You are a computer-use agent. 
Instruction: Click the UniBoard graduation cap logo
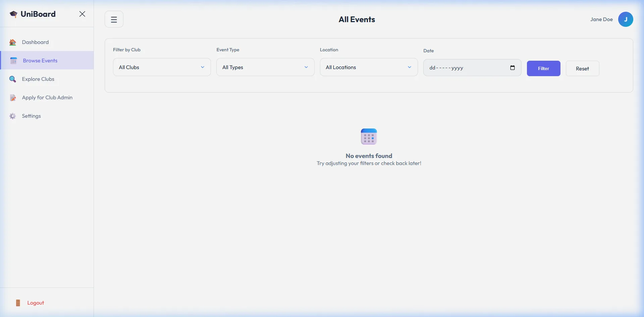click(13, 14)
